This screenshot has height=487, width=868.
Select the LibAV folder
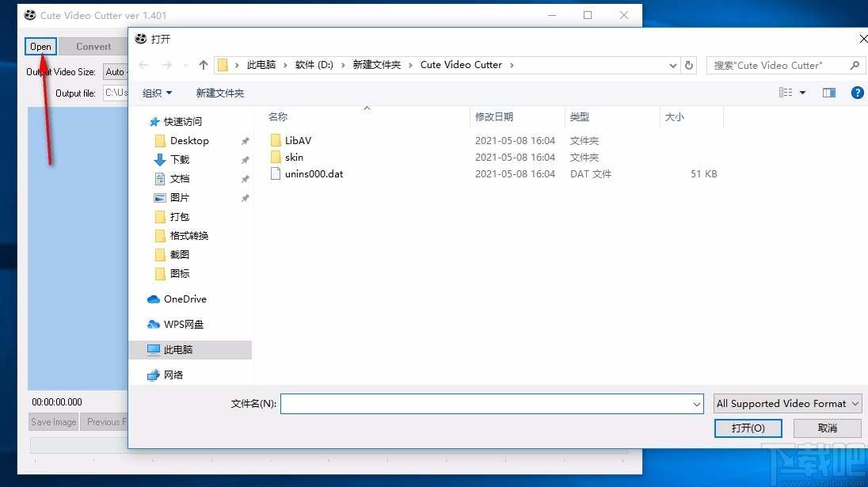click(x=291, y=141)
